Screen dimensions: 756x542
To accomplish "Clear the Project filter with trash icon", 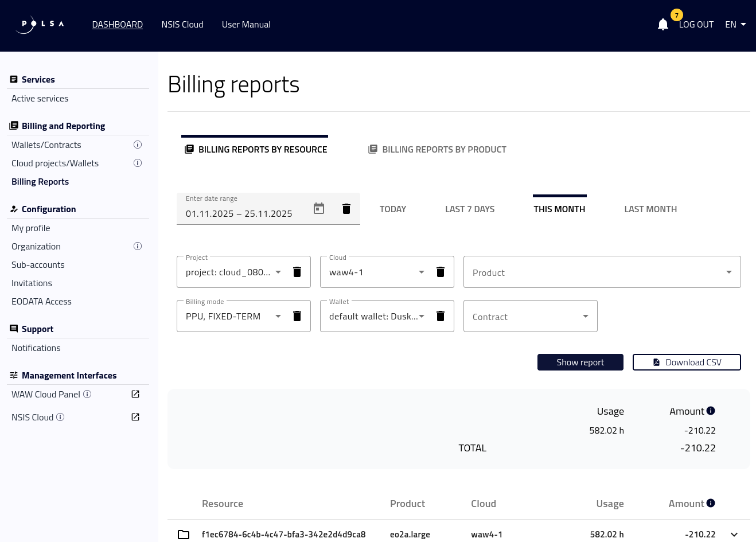I will pyautogui.click(x=297, y=272).
